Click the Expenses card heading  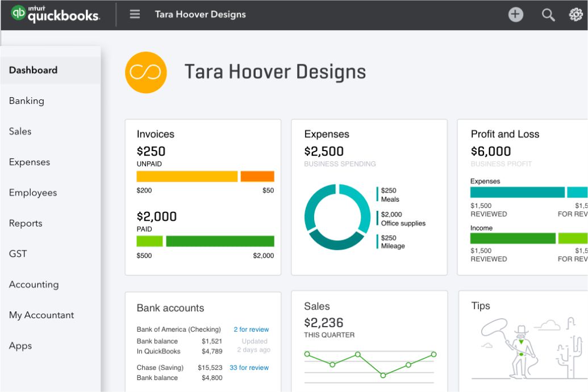pos(327,134)
